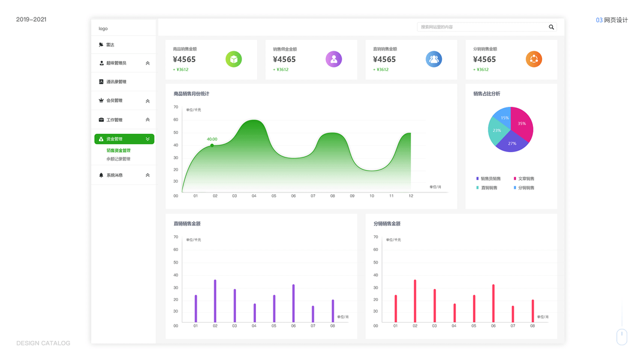Click ¥4565 on the 商品销售金额 card

pos(185,60)
